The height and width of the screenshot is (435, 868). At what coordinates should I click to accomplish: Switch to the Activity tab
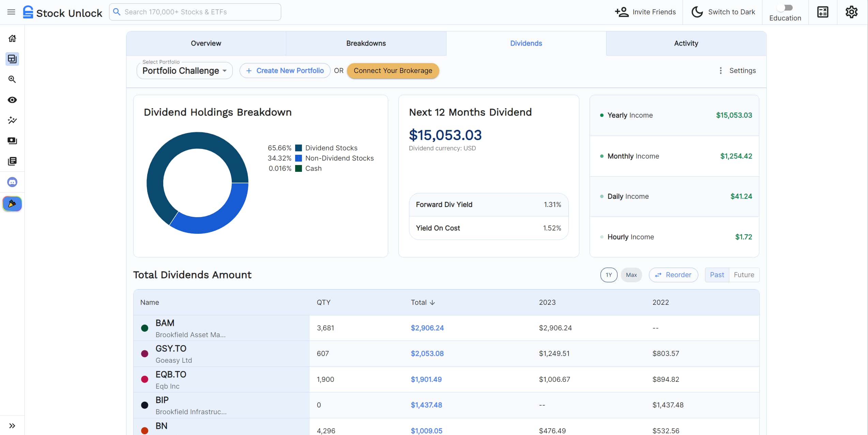point(686,43)
